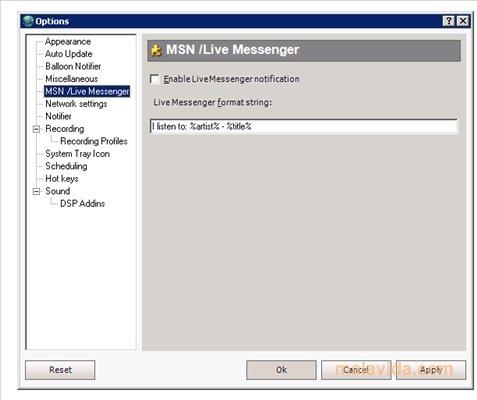
Task: Click the question mark help button
Action: 449,21
